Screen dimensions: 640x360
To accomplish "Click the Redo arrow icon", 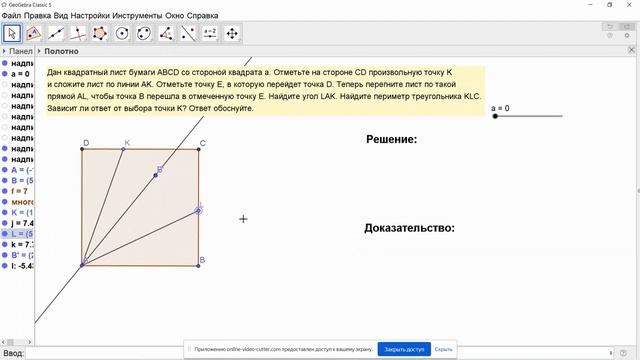I will coord(627,27).
